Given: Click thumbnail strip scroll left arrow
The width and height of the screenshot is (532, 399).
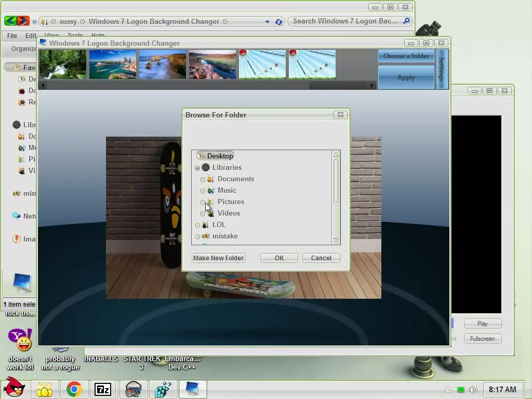Looking at the screenshot, I should (43, 85).
